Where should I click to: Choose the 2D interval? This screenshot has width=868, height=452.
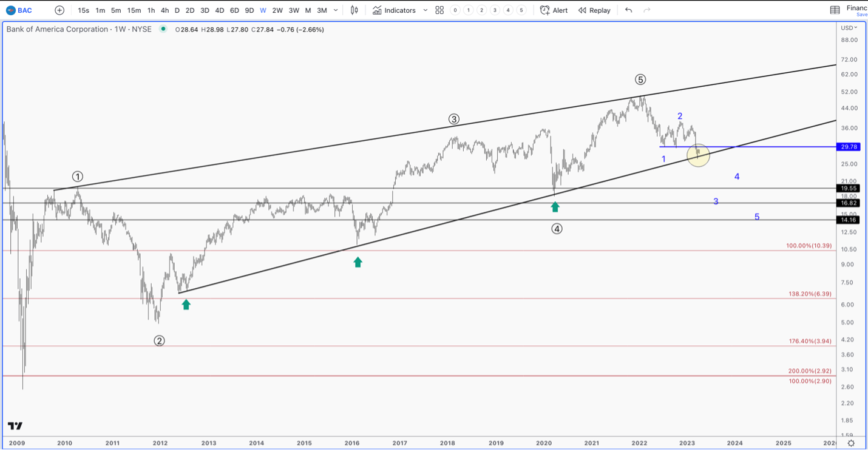coord(190,10)
